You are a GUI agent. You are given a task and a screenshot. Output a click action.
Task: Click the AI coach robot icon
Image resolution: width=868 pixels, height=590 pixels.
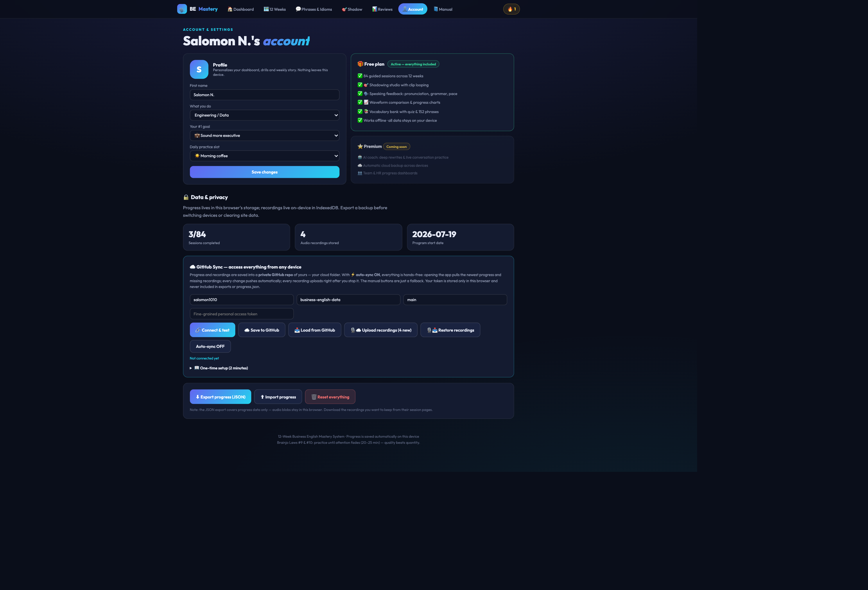[x=360, y=157]
